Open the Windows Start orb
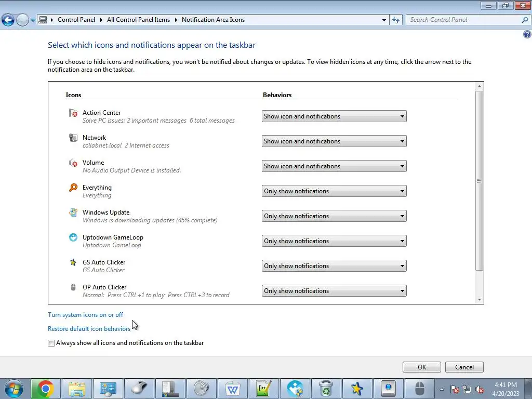Image resolution: width=532 pixels, height=399 pixels. coord(14,389)
